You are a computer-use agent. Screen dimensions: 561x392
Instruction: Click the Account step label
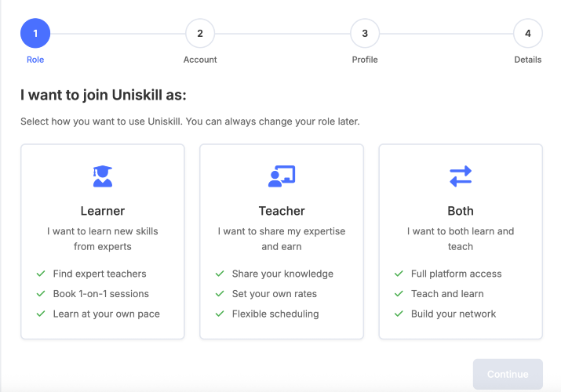tap(200, 60)
